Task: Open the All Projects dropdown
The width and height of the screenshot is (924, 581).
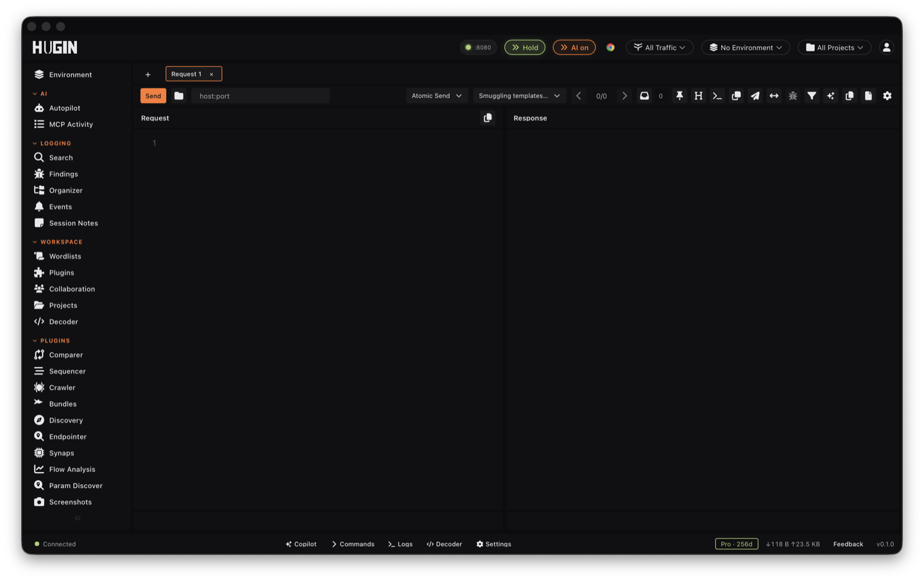Action: (834, 47)
